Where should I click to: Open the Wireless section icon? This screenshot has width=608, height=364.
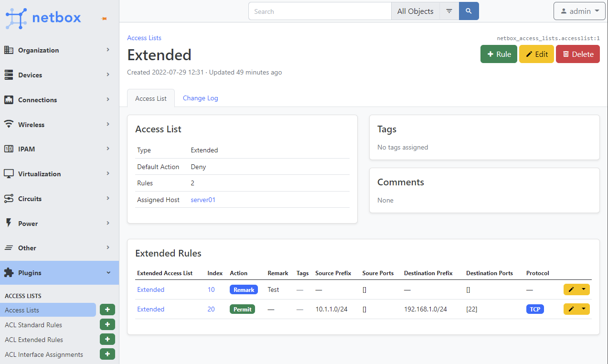pyautogui.click(x=8, y=124)
